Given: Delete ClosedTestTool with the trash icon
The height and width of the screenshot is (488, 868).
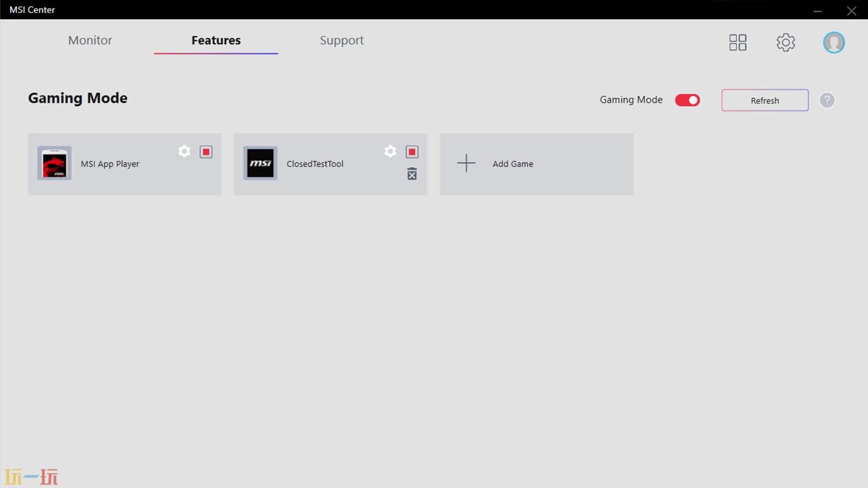Looking at the screenshot, I should click(412, 174).
